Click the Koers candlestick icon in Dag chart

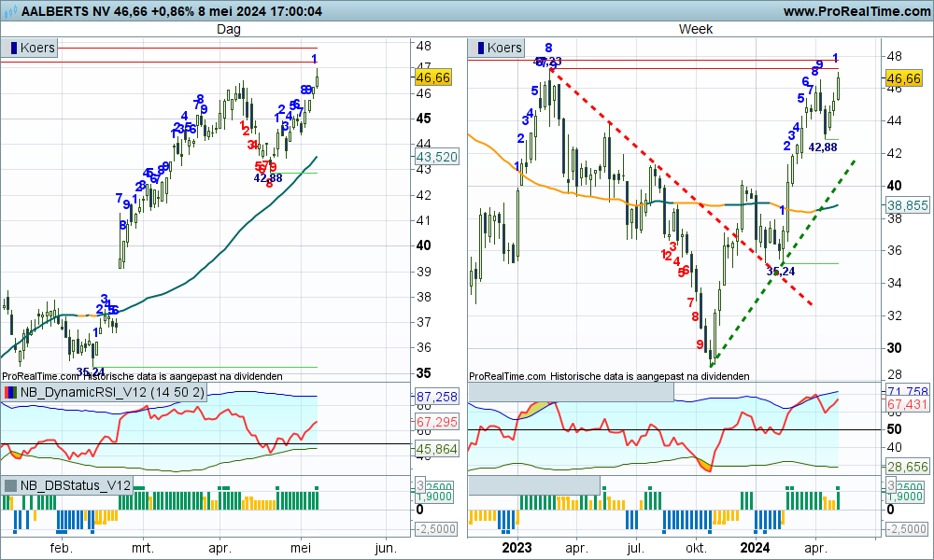13,48
